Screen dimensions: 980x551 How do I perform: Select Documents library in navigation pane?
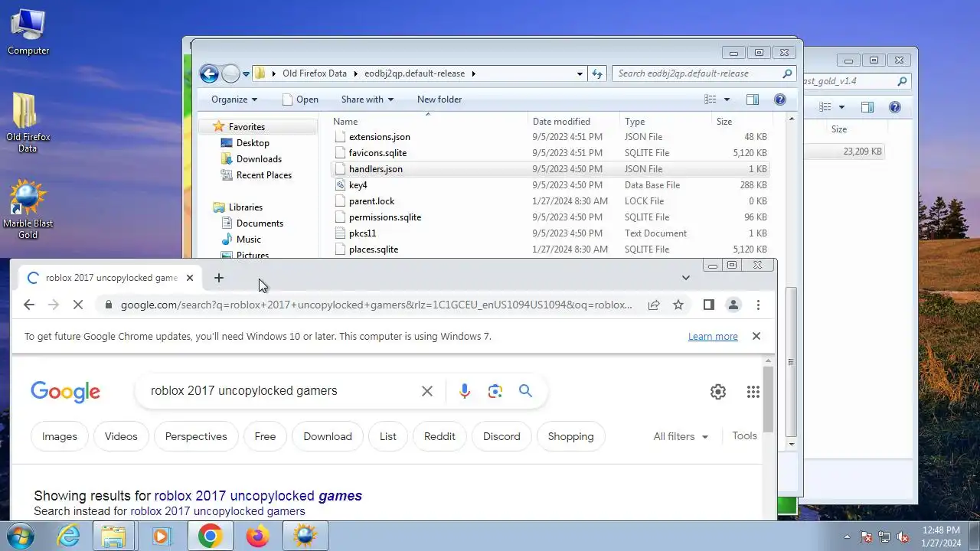(260, 223)
